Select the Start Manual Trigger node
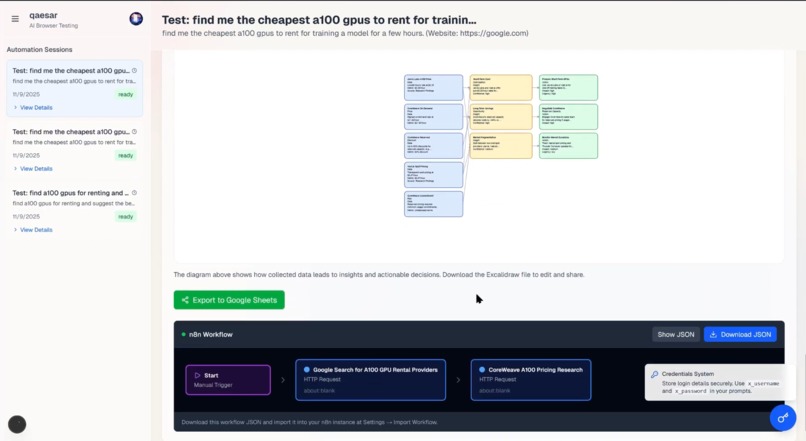806x441 pixels. coord(228,380)
